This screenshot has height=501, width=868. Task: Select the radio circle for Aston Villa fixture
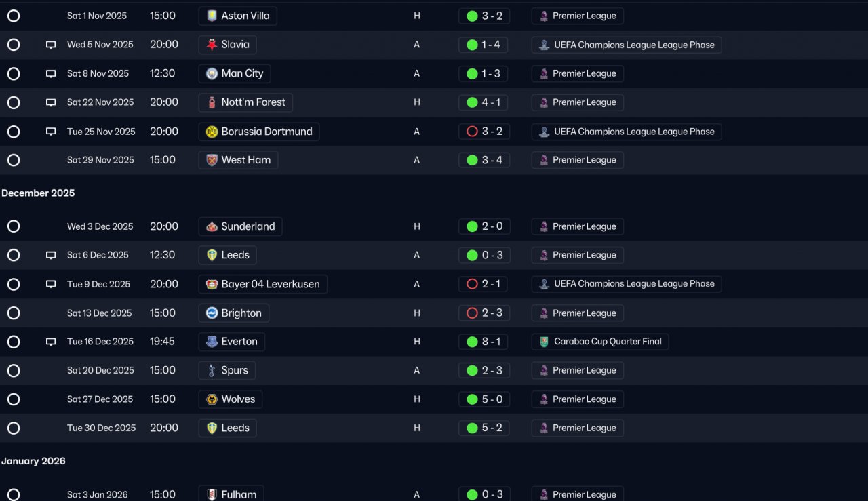[x=14, y=16]
